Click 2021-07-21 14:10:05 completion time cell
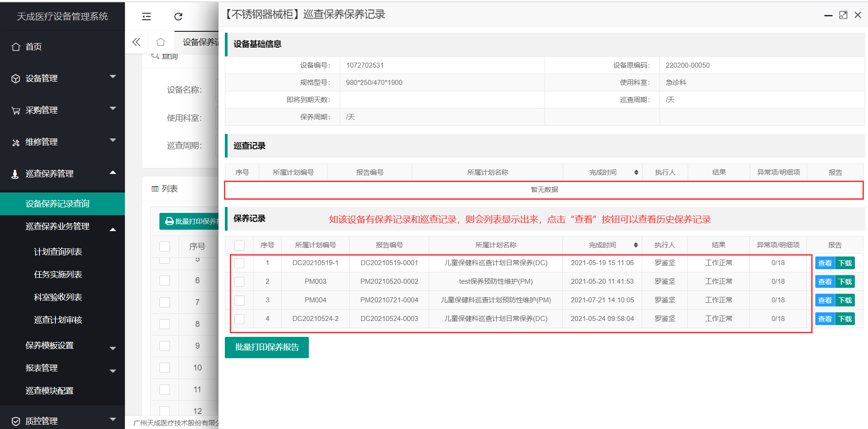This screenshot has width=868, height=429. (x=602, y=300)
